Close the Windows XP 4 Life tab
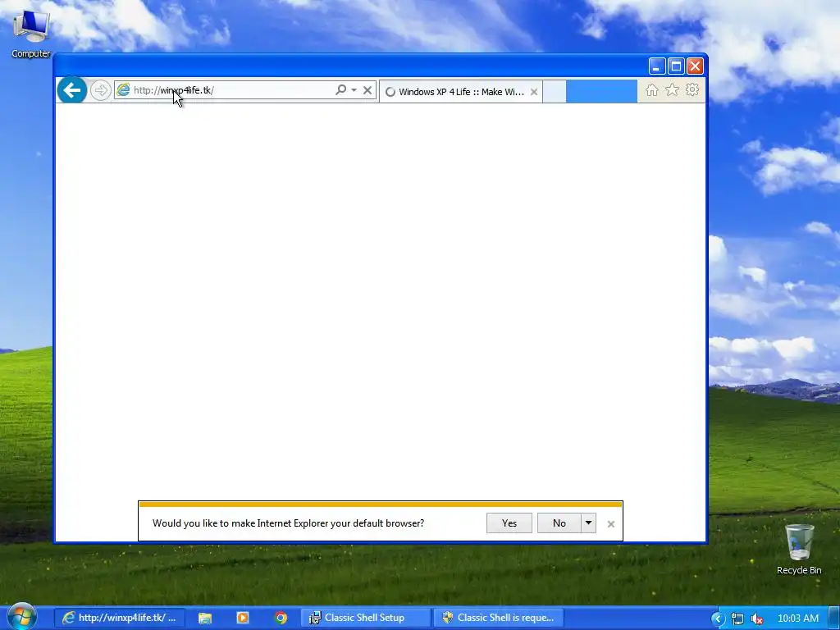 [534, 92]
